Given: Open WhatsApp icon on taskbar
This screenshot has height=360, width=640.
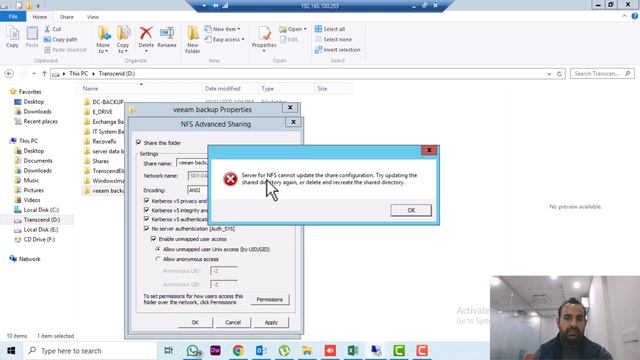Looking at the screenshot, I should tap(193, 350).
